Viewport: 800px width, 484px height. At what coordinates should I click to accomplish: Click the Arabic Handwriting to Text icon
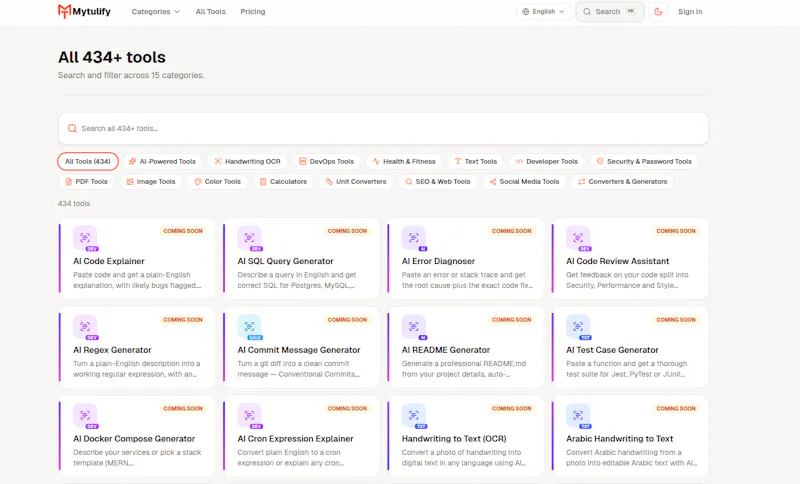pyautogui.click(x=578, y=416)
